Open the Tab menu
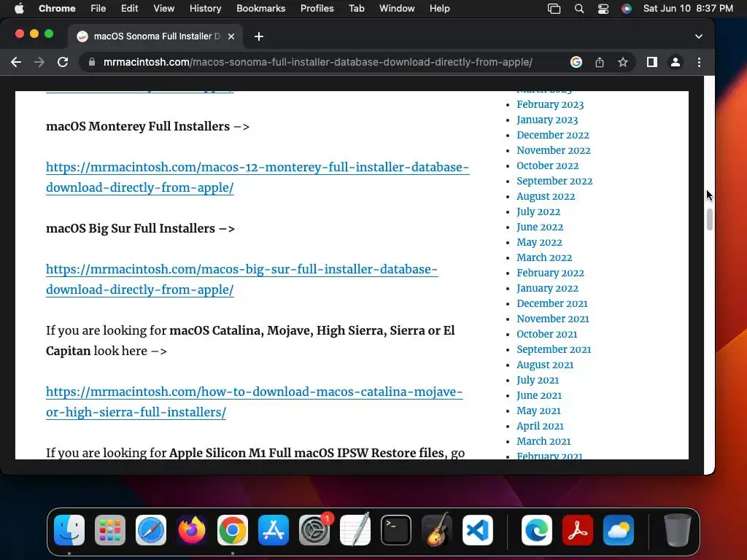747x560 pixels. (x=356, y=9)
